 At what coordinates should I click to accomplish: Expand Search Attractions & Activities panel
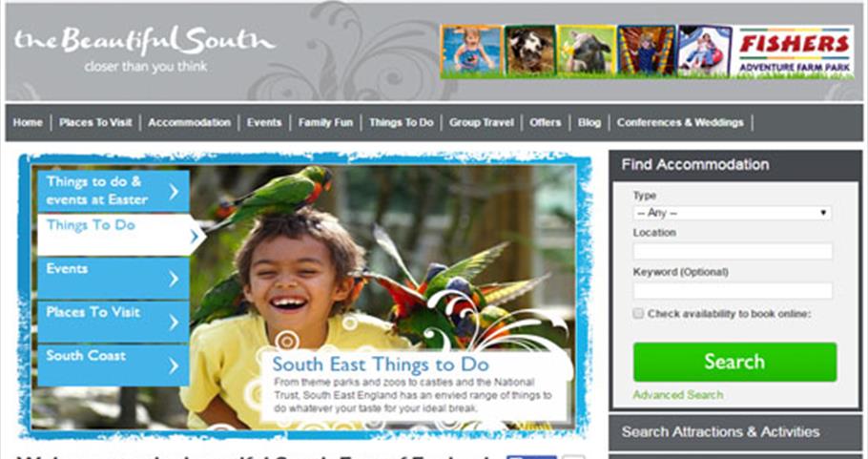click(x=735, y=432)
